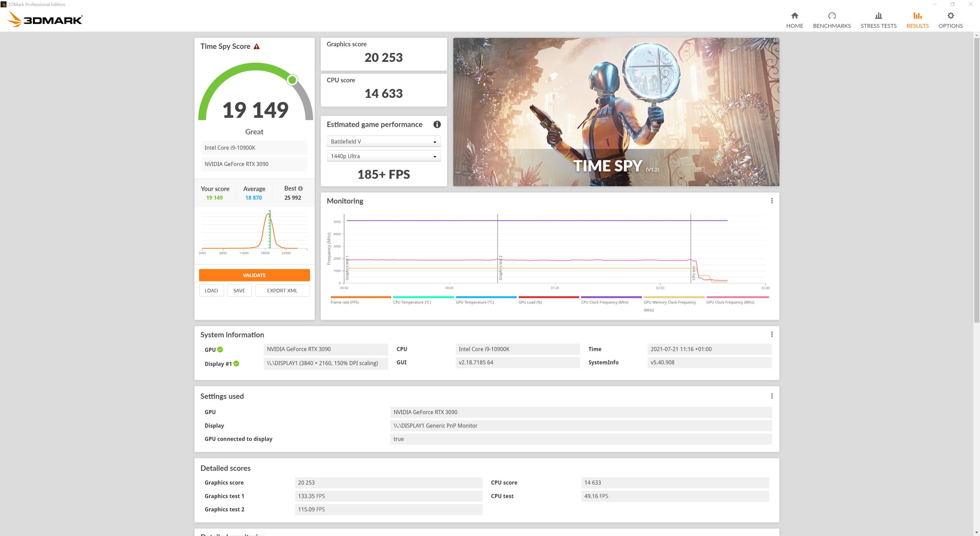
Task: Open the Monitoring panel three-dot menu
Action: (772, 201)
